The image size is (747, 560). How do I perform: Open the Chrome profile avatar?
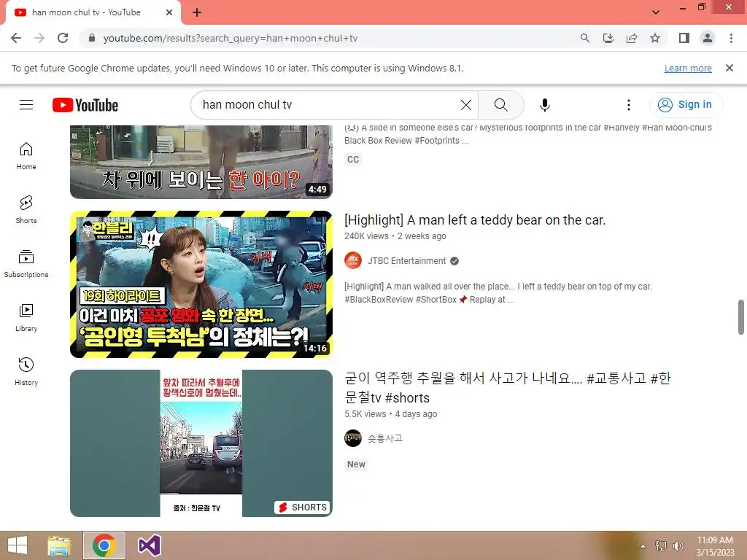click(708, 38)
